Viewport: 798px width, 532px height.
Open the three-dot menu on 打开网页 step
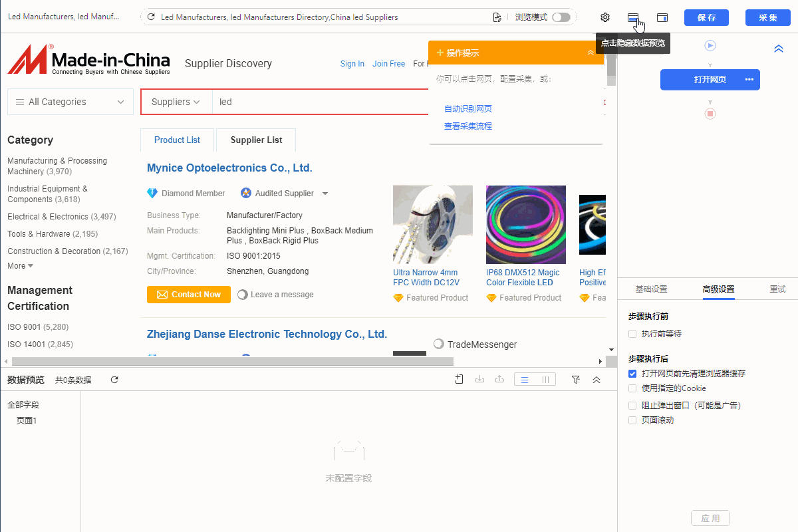click(x=749, y=80)
